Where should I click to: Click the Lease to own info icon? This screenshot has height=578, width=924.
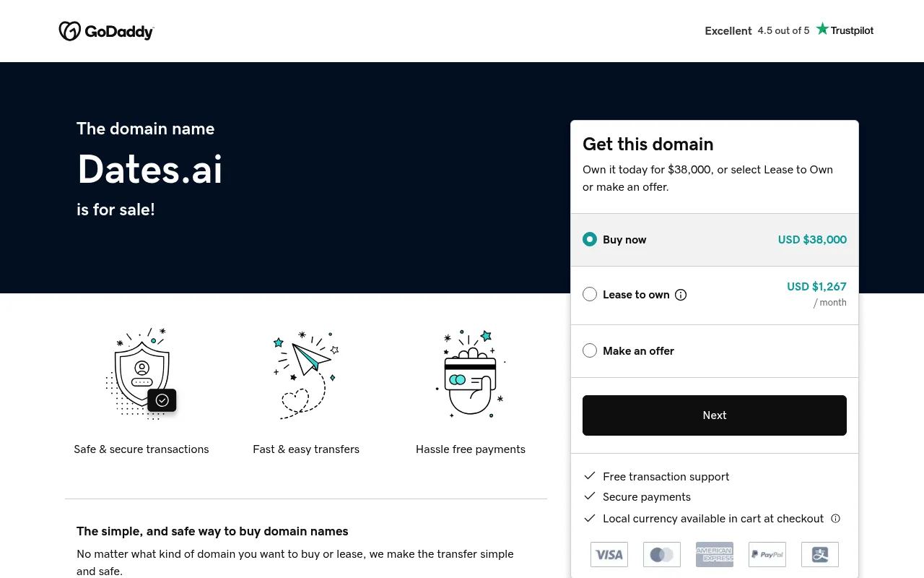[681, 295]
